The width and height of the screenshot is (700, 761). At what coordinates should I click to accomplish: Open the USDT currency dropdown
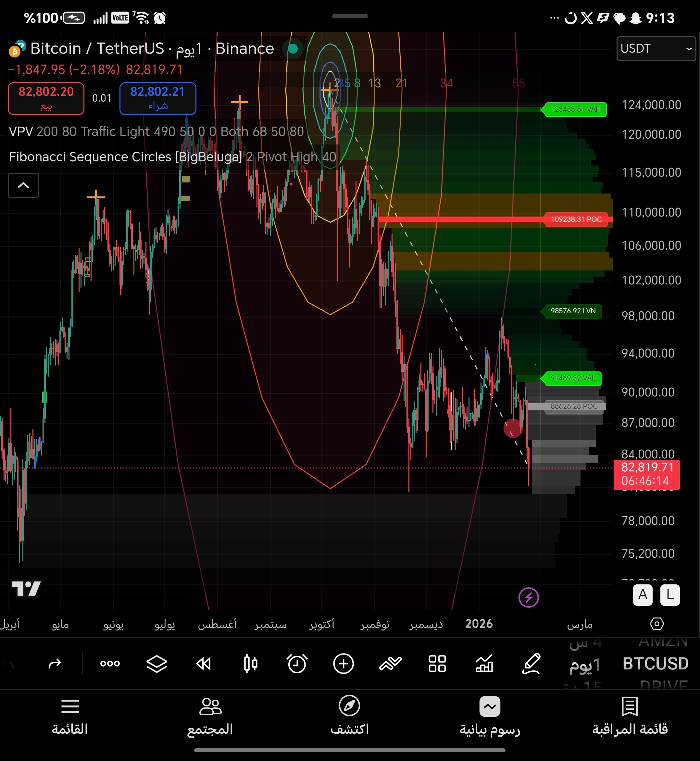(x=656, y=48)
